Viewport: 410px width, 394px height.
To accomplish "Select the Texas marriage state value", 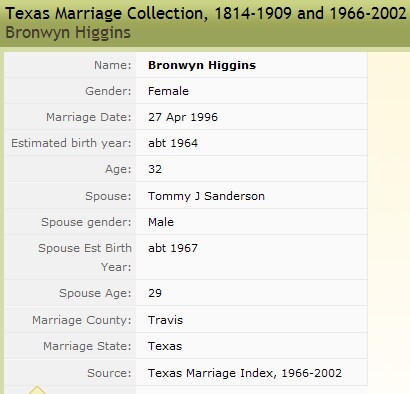I will pyautogui.click(x=165, y=346).
